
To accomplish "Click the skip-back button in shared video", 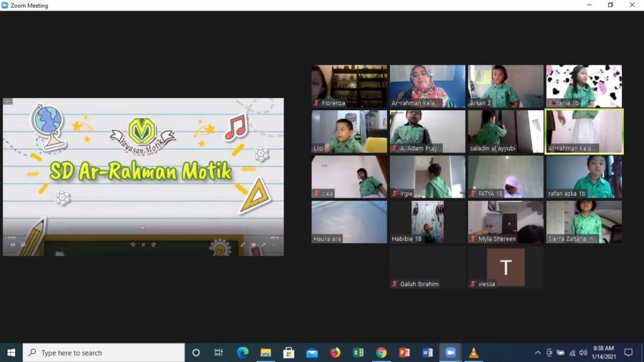I will coord(132,244).
